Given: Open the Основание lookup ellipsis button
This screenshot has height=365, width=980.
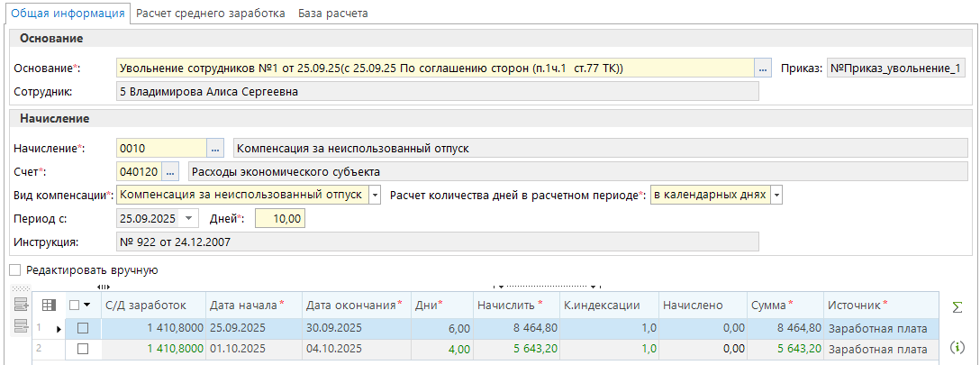Looking at the screenshot, I should pos(764,68).
